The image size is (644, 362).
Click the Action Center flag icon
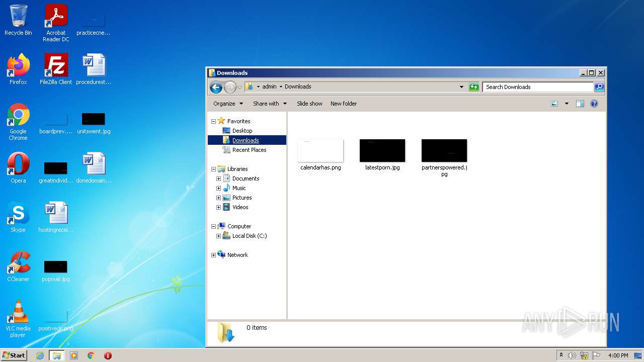pos(596,355)
